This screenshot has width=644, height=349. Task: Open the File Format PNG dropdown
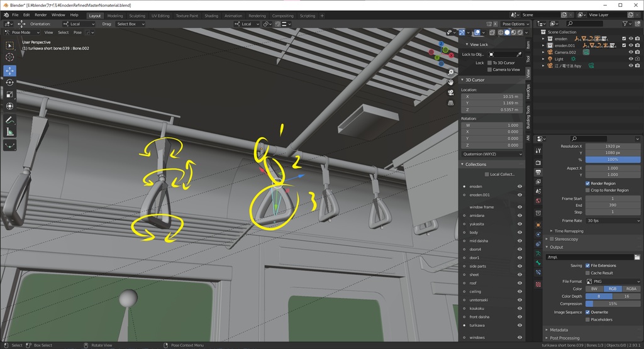click(x=613, y=282)
